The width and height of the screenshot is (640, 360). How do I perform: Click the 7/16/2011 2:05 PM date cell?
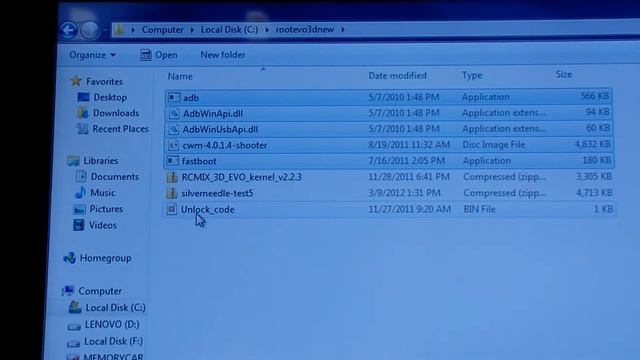click(407, 160)
